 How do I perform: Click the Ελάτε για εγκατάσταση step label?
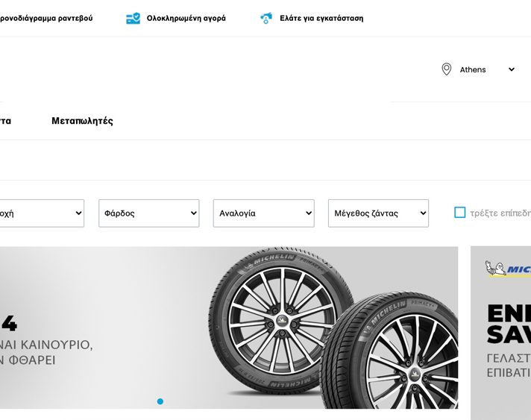321,19
